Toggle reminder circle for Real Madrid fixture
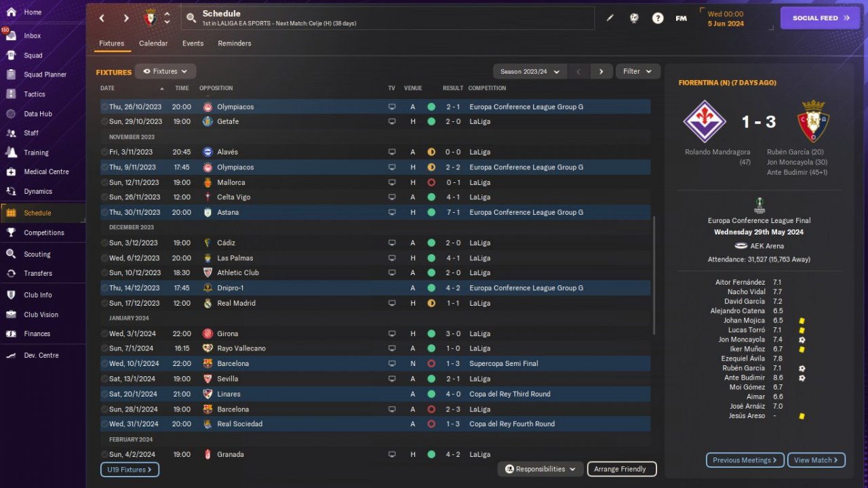868x488 pixels. 104,304
